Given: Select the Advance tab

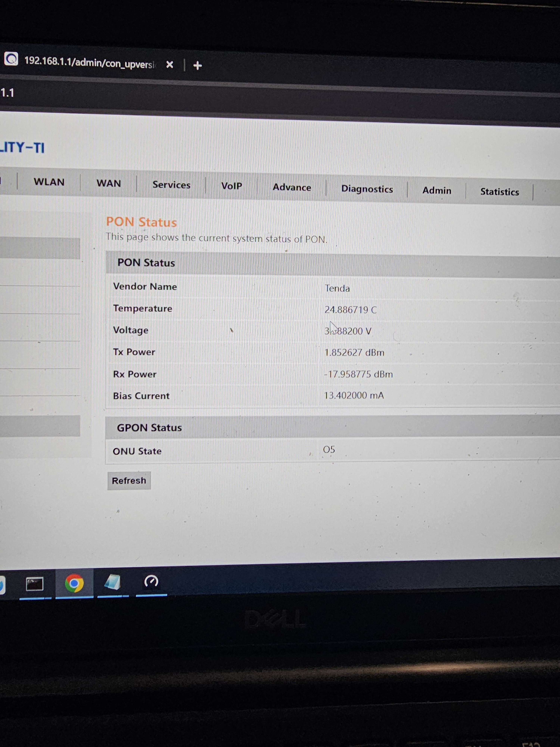Looking at the screenshot, I should (292, 187).
